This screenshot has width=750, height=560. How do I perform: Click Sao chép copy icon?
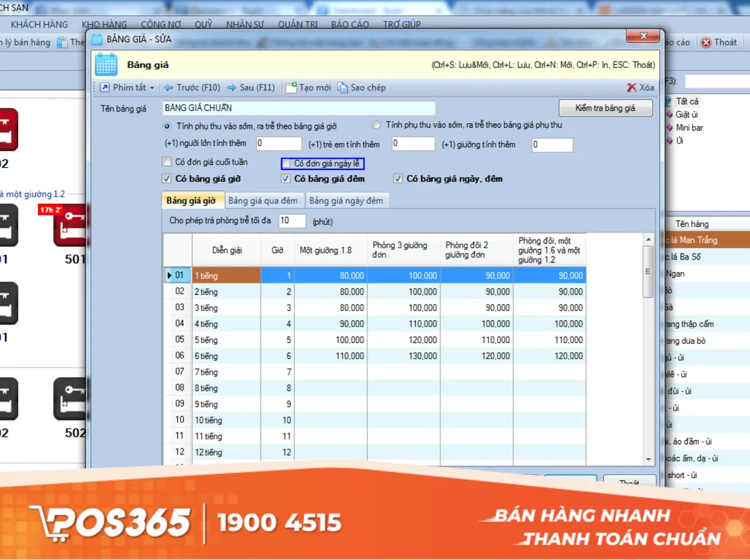342,87
